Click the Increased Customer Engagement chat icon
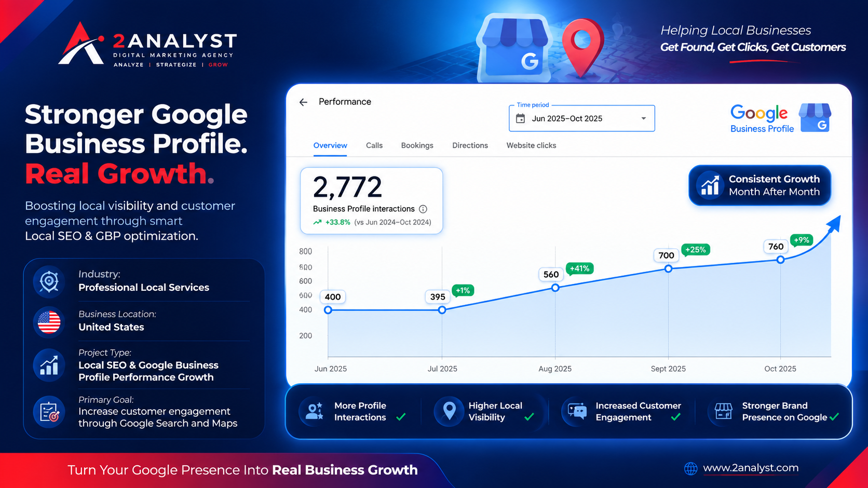 pyautogui.click(x=577, y=411)
